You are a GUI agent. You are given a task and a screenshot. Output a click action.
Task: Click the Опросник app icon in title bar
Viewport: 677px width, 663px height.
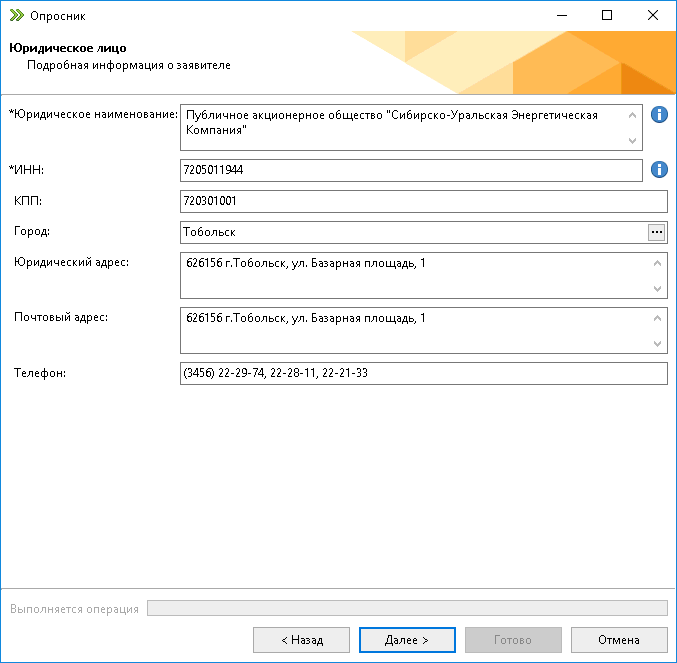pyautogui.click(x=16, y=15)
